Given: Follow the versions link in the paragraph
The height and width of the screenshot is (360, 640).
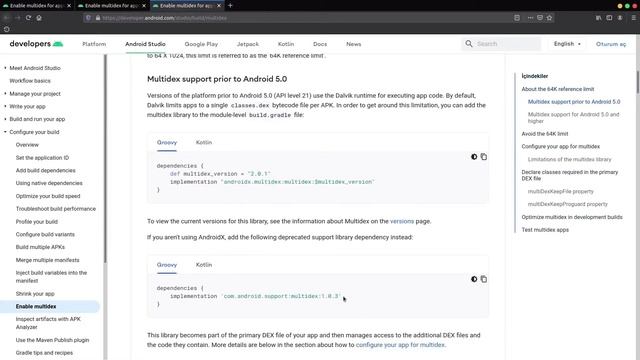Looking at the screenshot, I should [x=402, y=221].
